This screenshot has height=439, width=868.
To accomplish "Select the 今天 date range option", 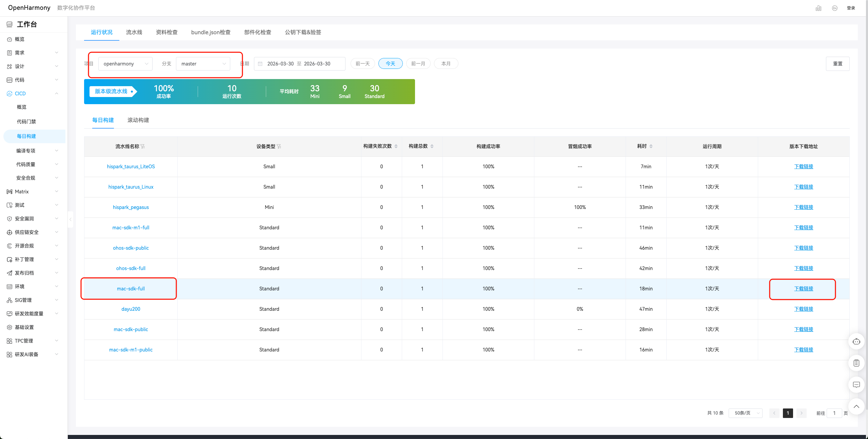I will click(x=390, y=63).
